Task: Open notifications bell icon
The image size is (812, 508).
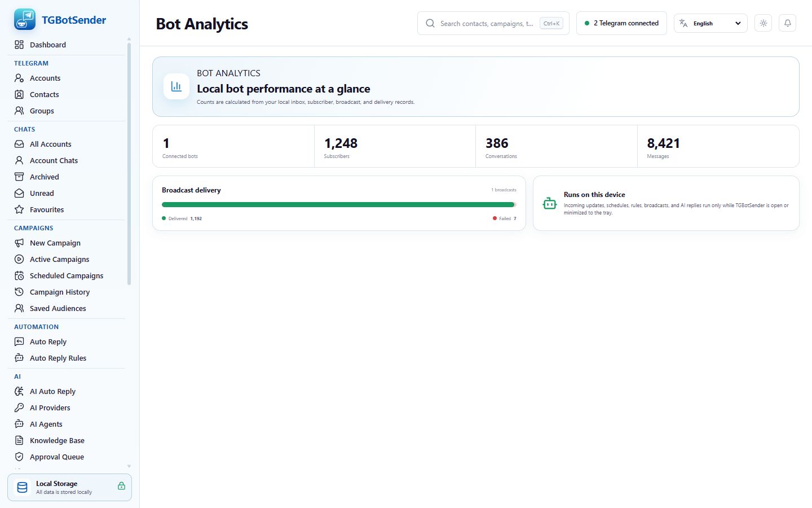Action: coord(788,23)
